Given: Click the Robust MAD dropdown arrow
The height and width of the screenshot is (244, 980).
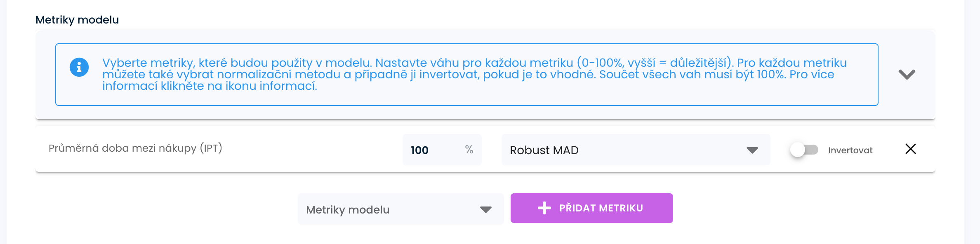Looking at the screenshot, I should 752,150.
